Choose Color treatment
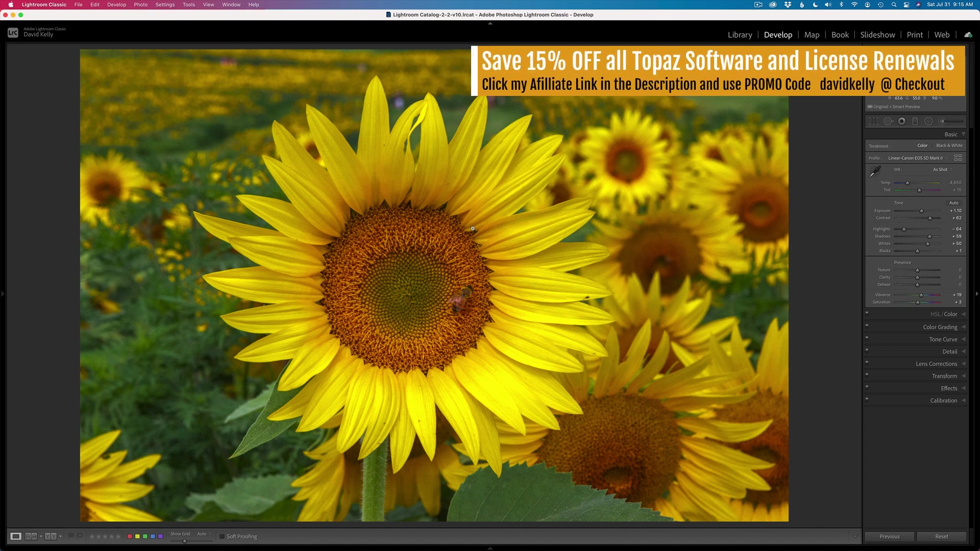The width and height of the screenshot is (980, 551). pyautogui.click(x=922, y=145)
